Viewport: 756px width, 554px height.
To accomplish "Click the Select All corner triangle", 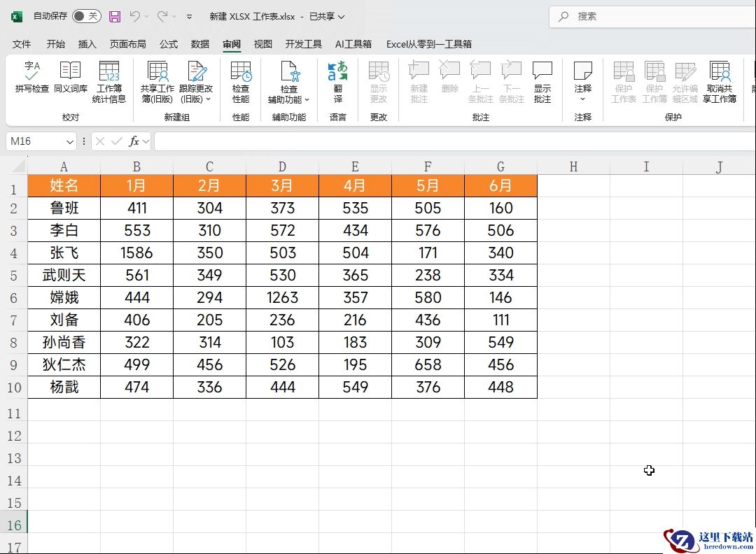I will 18,166.
